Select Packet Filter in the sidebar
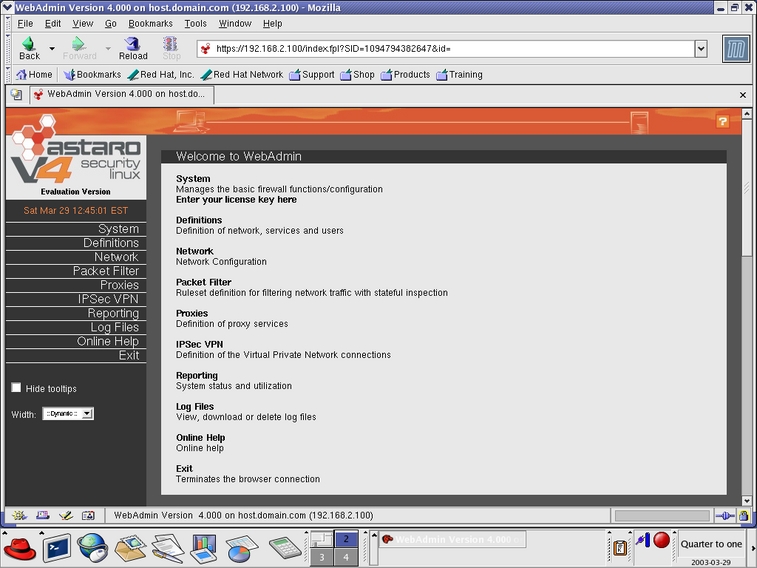The height and width of the screenshot is (568, 757). click(105, 271)
